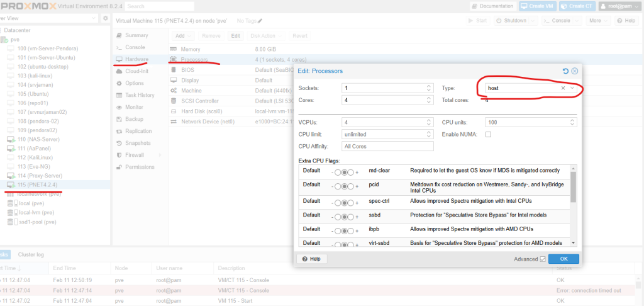Uncheck the Advanced checkbox
Screen dimensions: 644x306
[543, 259]
